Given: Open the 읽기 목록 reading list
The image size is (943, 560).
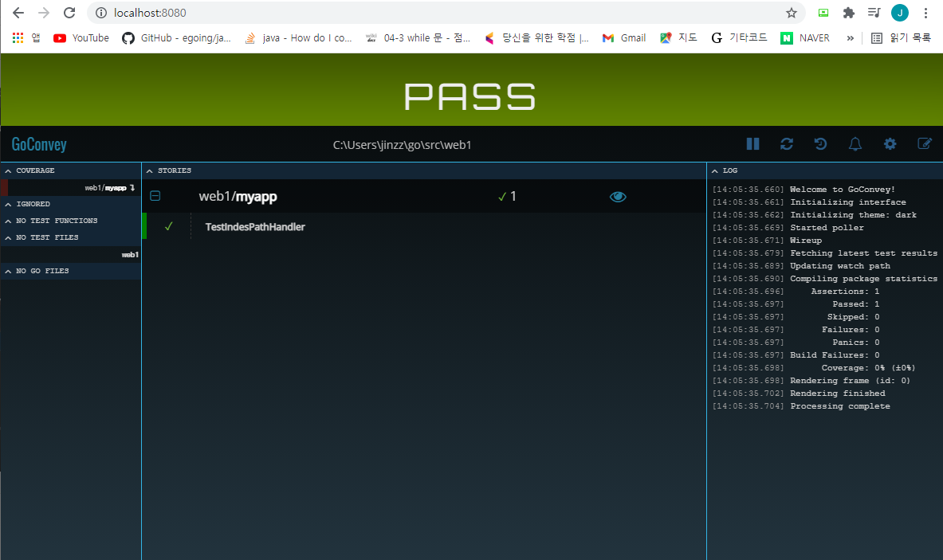Looking at the screenshot, I should click(x=901, y=38).
